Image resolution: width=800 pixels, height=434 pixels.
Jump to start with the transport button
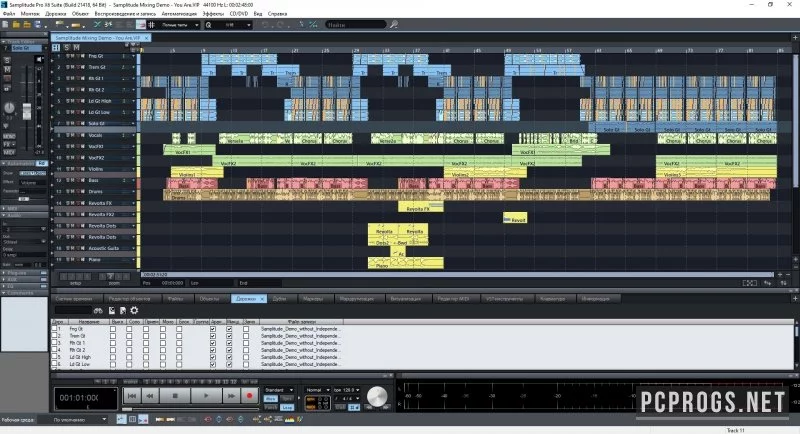coord(132,396)
